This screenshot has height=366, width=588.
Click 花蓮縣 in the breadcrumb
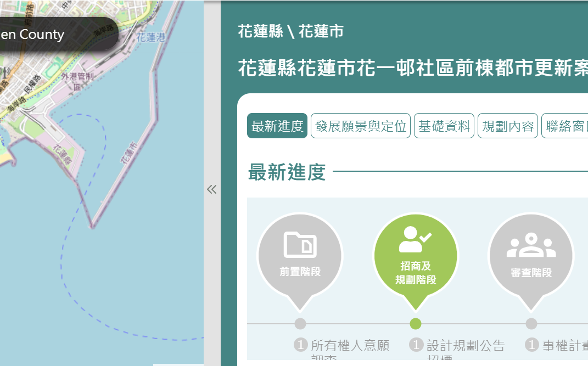261,32
